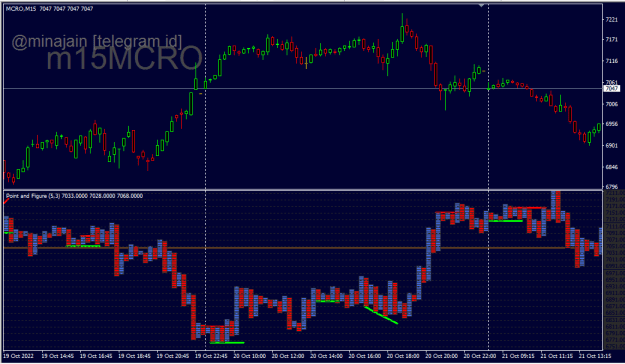Viewport: 625px width, 364px height.
Task: Select the diagonal green trendline in indicator window
Action: point(381,315)
